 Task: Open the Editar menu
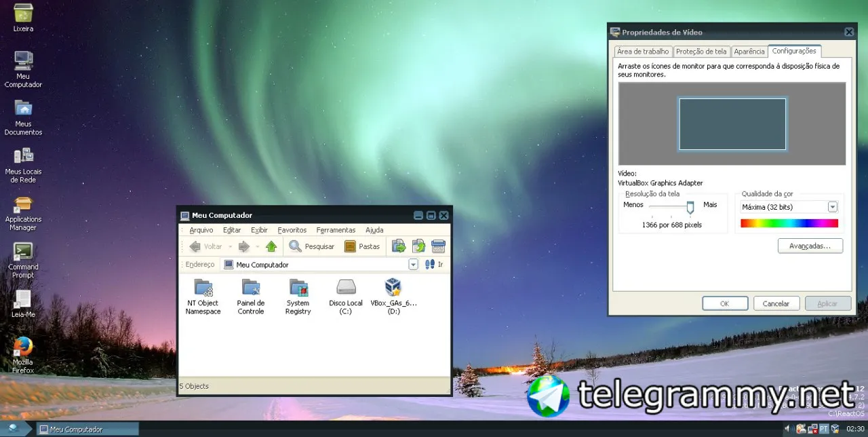click(232, 230)
